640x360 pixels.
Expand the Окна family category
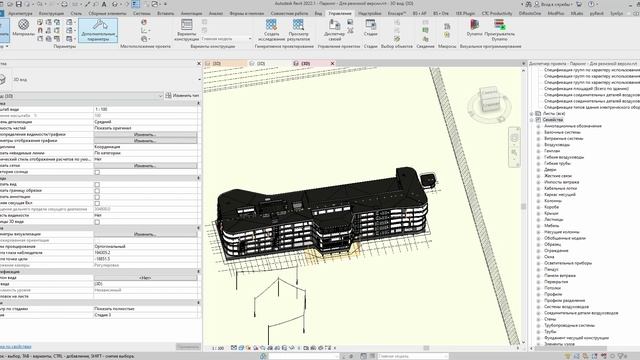(538, 257)
